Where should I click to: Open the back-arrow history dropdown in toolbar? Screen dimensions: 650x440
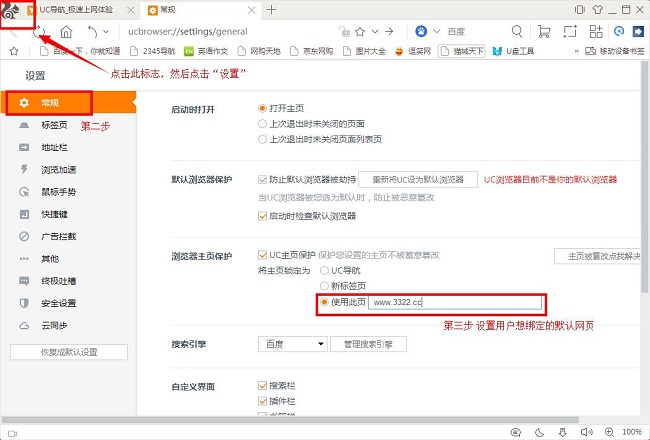[x=107, y=32]
